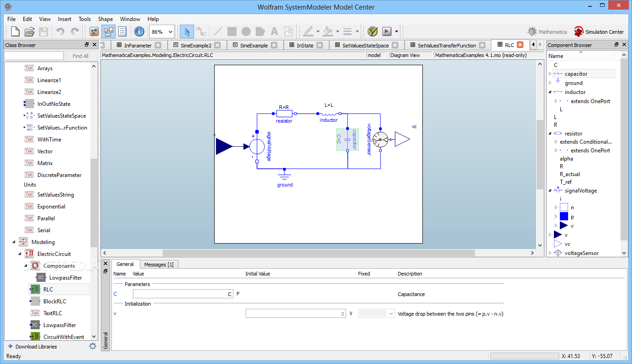The height and width of the screenshot is (364, 632).
Task: Collapse the Components tree node
Action: tap(26, 266)
